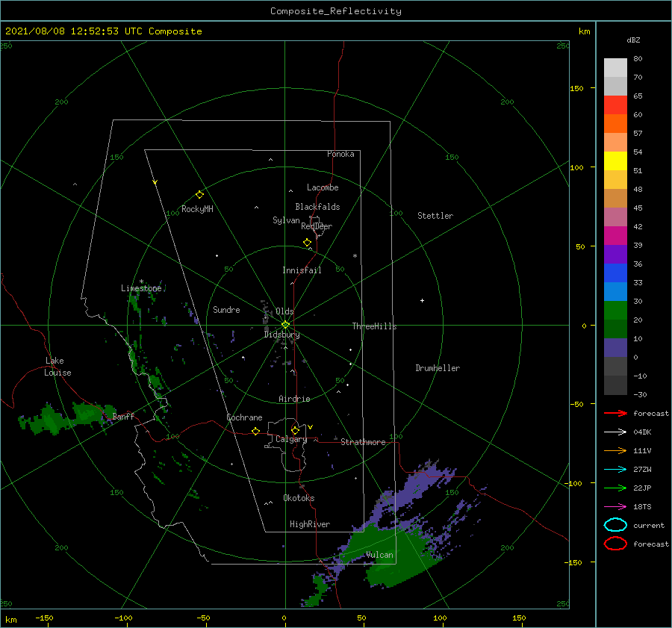Click the Blackfalds label

[317, 207]
